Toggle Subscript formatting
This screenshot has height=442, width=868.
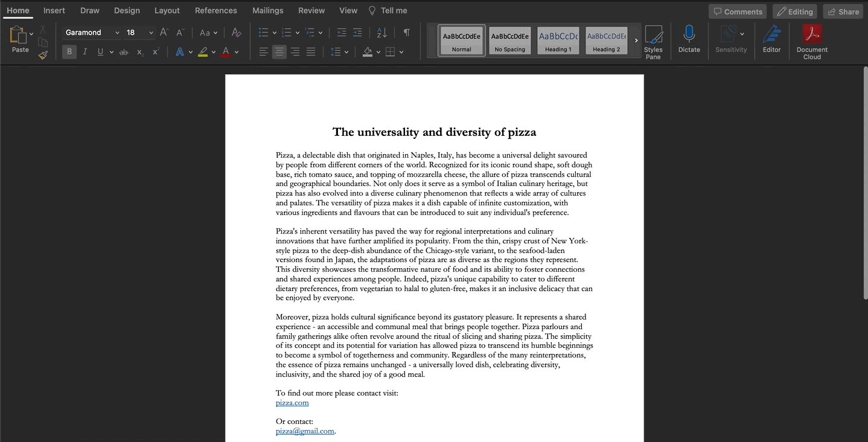(140, 52)
